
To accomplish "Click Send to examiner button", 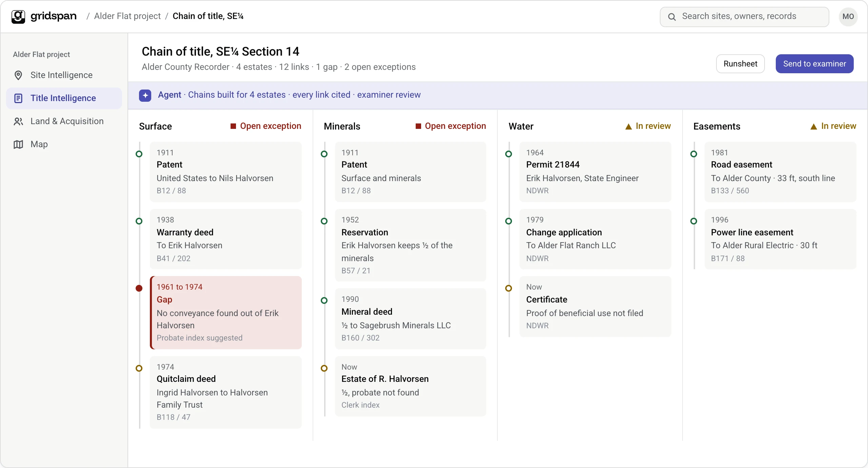I will coord(814,64).
